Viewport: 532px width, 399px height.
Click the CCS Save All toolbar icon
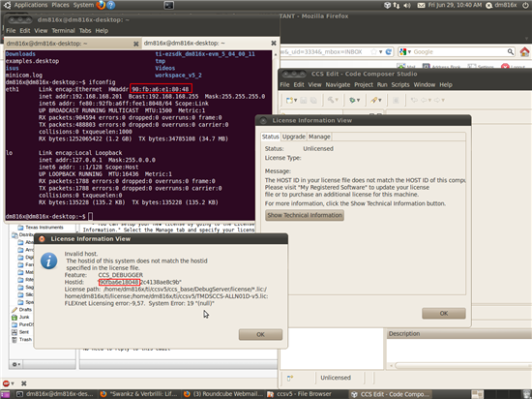313,100
